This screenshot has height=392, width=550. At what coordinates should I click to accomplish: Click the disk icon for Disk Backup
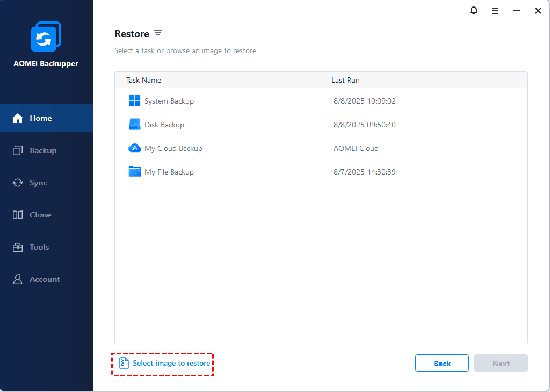[135, 125]
